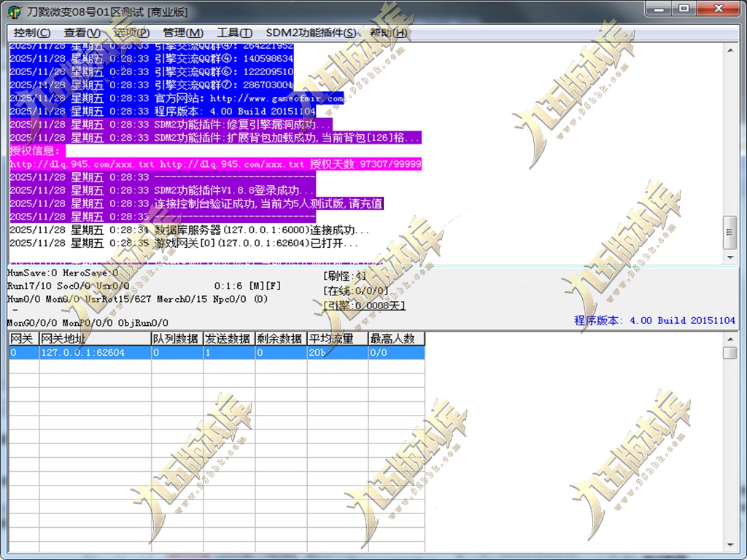This screenshot has height=560, width=747.
Task: Click the 0:1:6 [M][F] status text
Action: tap(247, 286)
